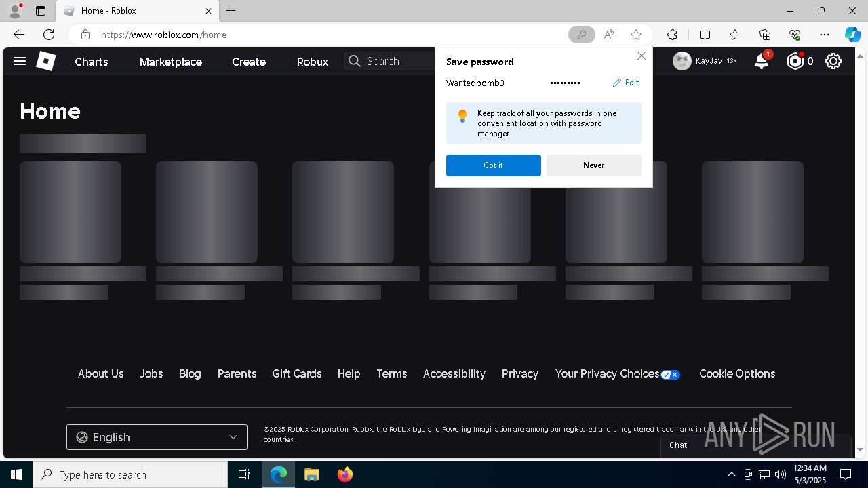Open the About Us footer link

[100, 373]
